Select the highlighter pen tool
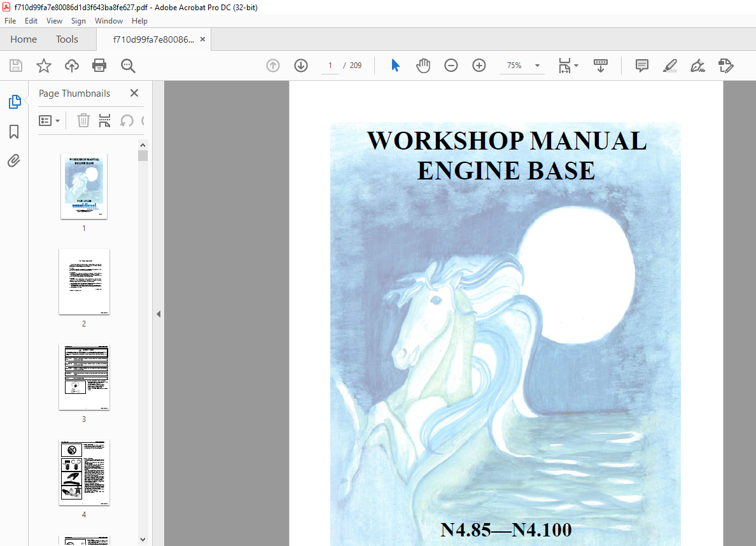This screenshot has width=756, height=546. tap(669, 66)
